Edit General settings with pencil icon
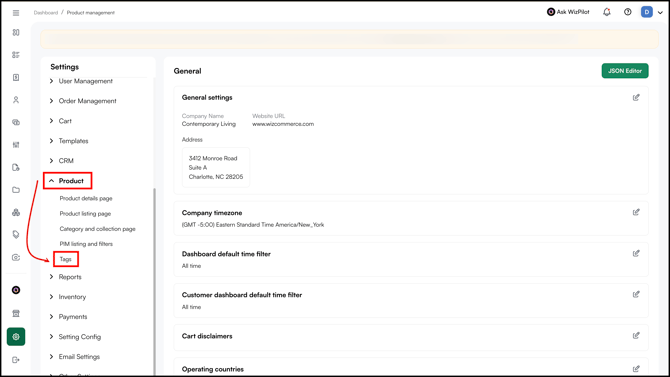 (636, 97)
